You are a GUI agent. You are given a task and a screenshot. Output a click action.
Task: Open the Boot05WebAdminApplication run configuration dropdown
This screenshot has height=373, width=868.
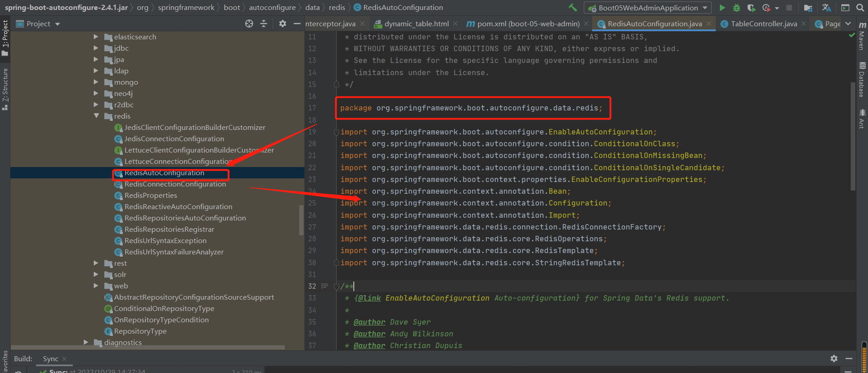(648, 8)
